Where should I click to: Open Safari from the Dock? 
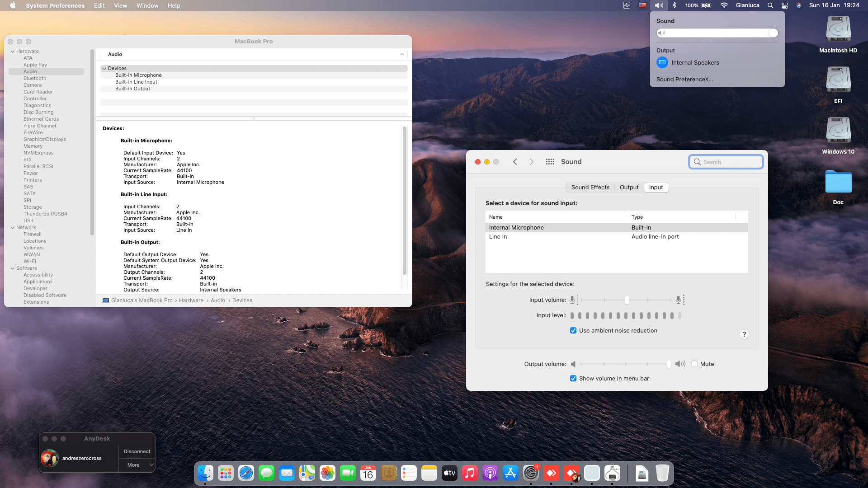[246, 473]
